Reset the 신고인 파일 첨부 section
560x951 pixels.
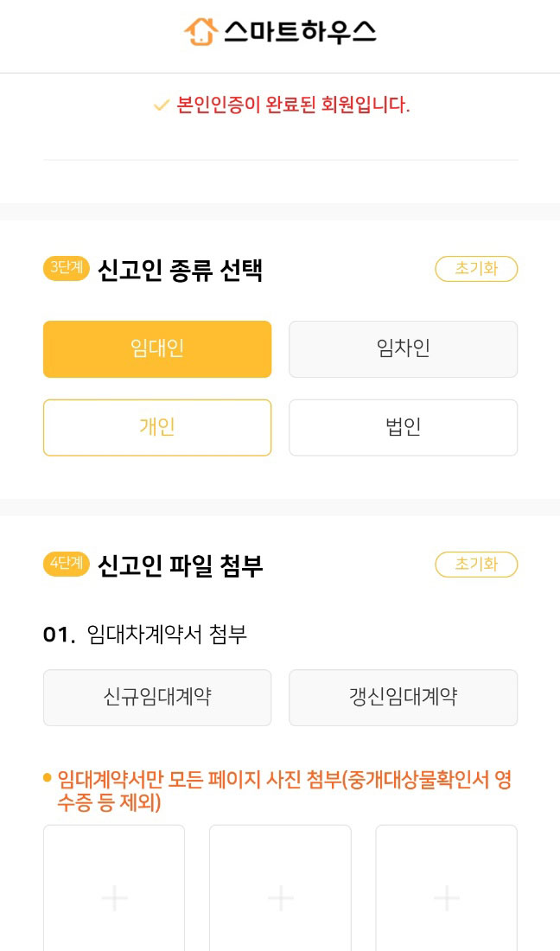(x=476, y=565)
